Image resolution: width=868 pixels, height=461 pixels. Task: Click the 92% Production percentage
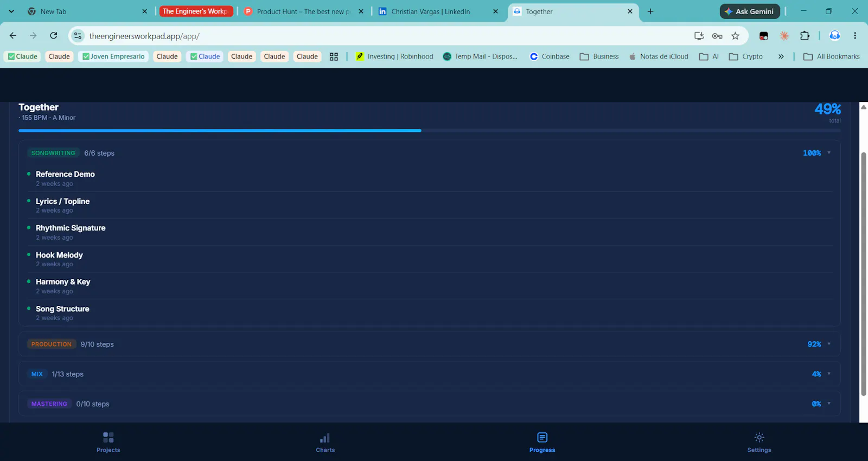click(x=814, y=344)
